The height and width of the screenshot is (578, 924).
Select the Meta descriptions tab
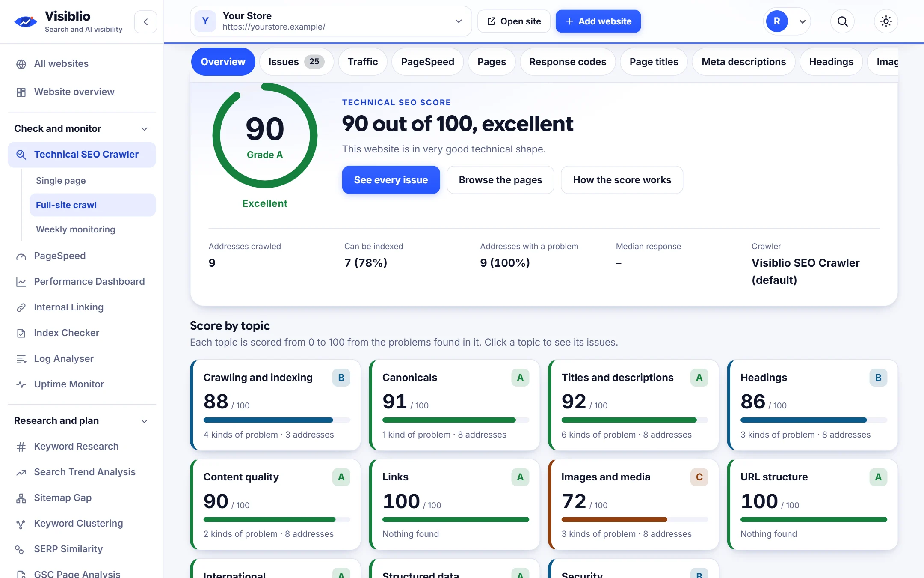coord(743,62)
